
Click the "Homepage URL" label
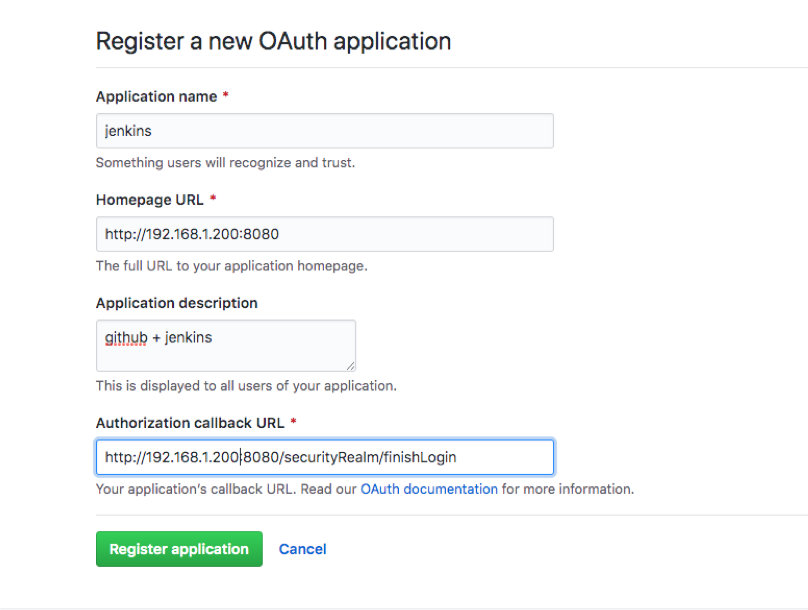149,200
